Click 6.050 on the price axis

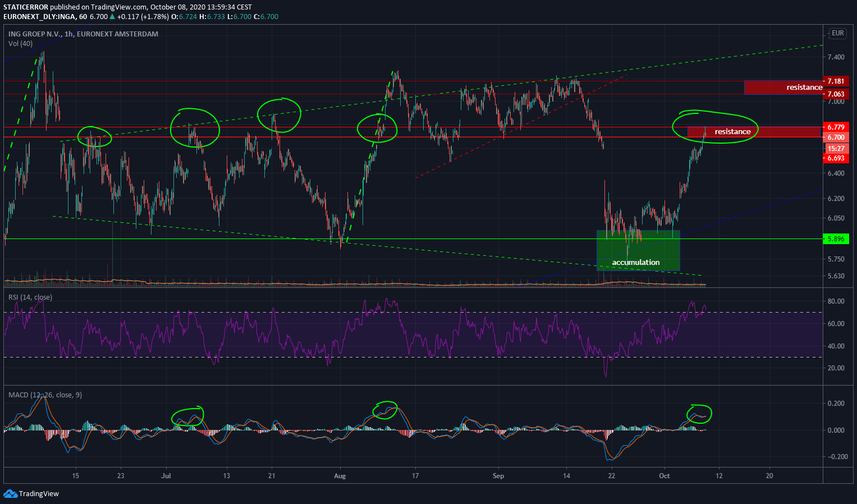tap(836, 218)
